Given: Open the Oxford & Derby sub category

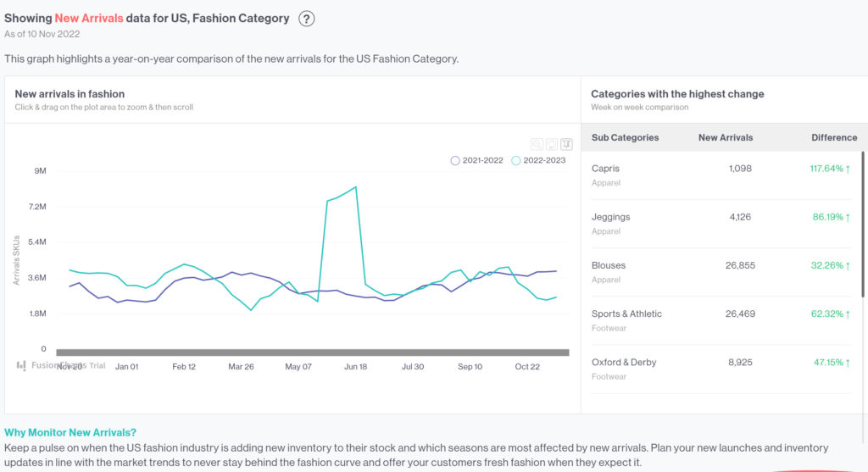Looking at the screenshot, I should point(624,362).
